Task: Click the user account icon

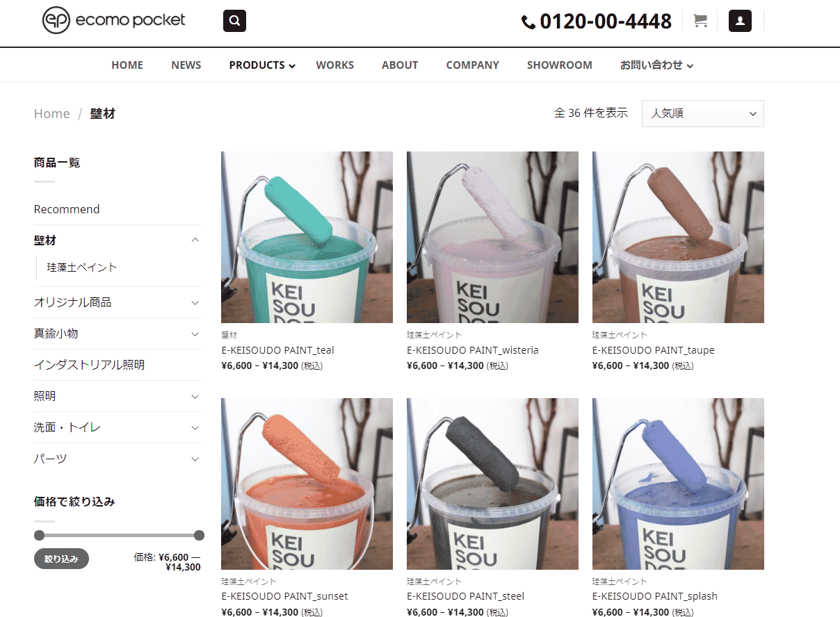Action: pos(740,21)
